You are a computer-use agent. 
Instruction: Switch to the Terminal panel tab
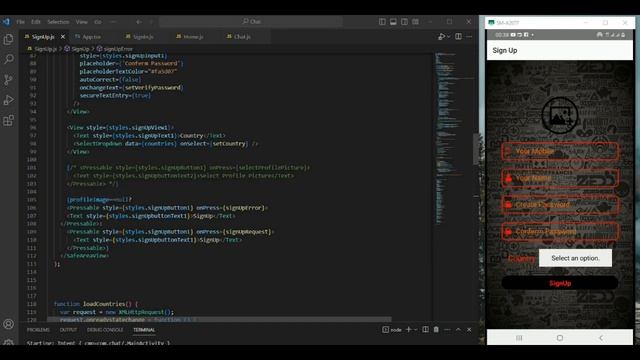144,330
